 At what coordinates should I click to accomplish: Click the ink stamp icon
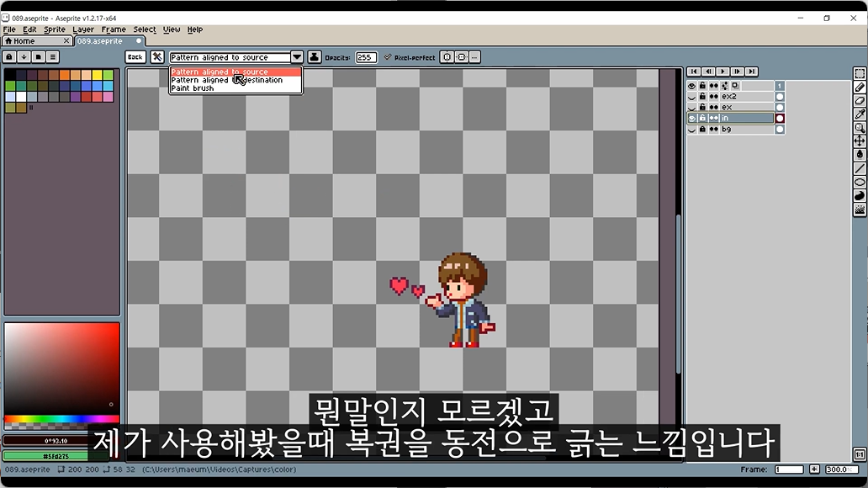pyautogui.click(x=315, y=57)
